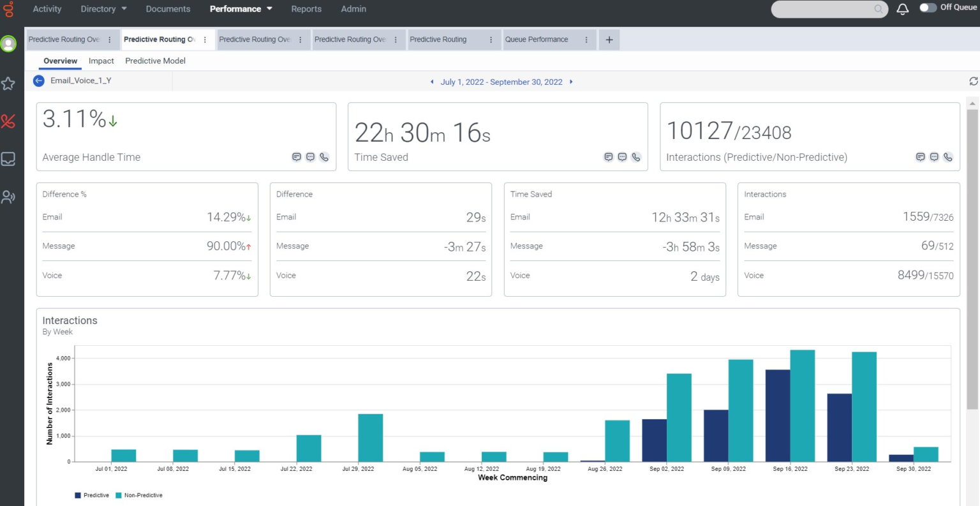Open the Performance dropdown menu
This screenshot has width=980, height=506.
click(241, 9)
